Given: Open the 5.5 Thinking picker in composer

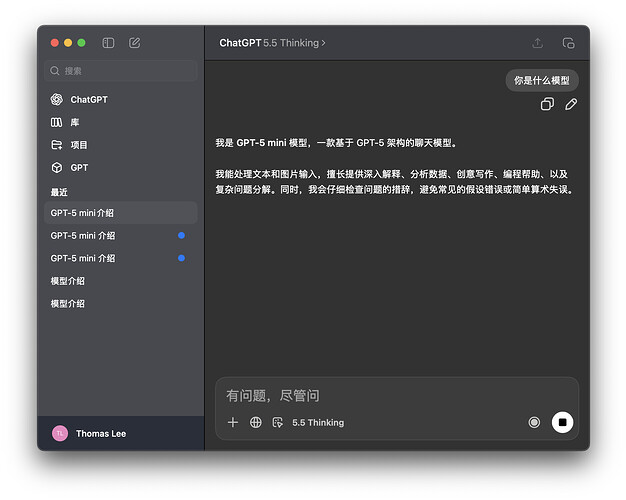Looking at the screenshot, I should 318,423.
